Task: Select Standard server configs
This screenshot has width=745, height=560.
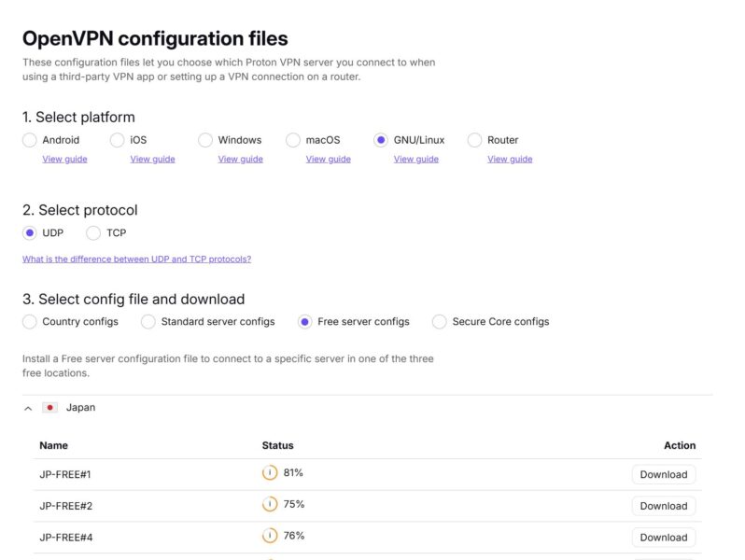Action: [148, 322]
